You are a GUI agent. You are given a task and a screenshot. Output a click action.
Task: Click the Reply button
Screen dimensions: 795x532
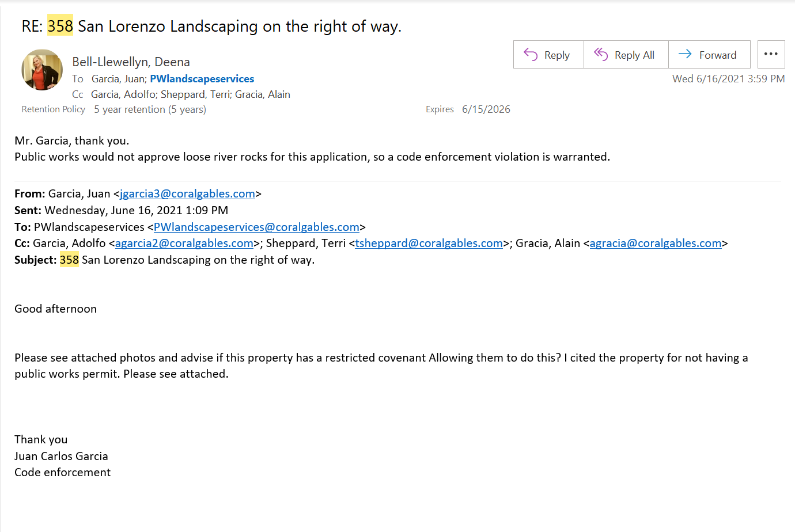point(548,55)
